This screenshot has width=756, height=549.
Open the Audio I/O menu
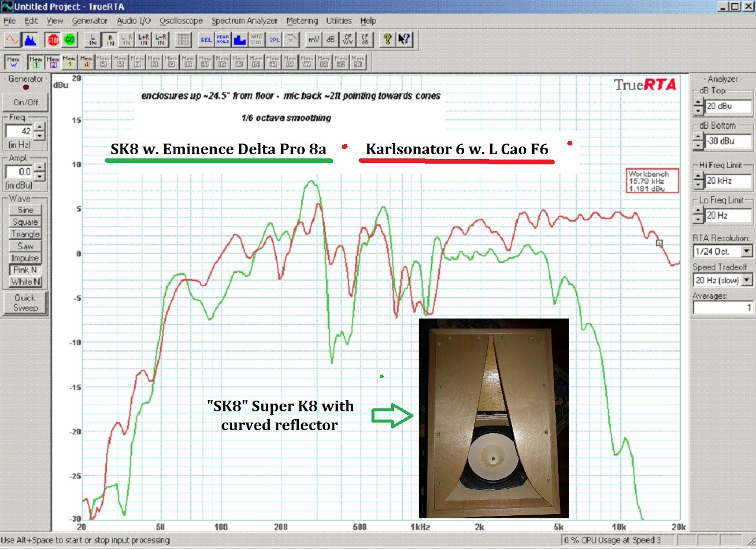pyautogui.click(x=134, y=21)
